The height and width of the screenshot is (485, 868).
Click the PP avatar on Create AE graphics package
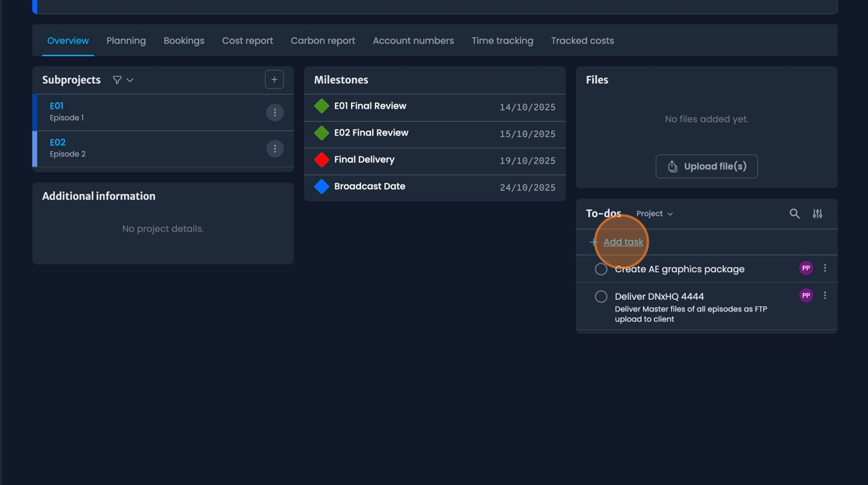pyautogui.click(x=805, y=267)
